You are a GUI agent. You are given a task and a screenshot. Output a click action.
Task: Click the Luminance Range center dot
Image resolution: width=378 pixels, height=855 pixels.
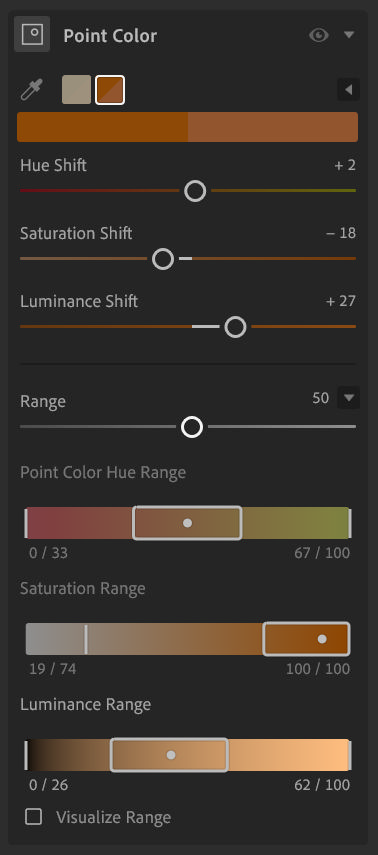171,755
